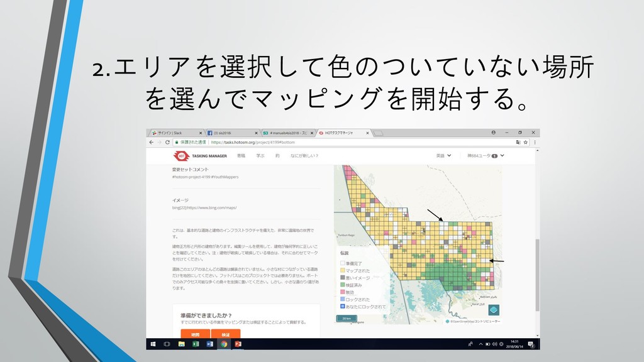Click the 変更セットコメント label

[190, 169]
